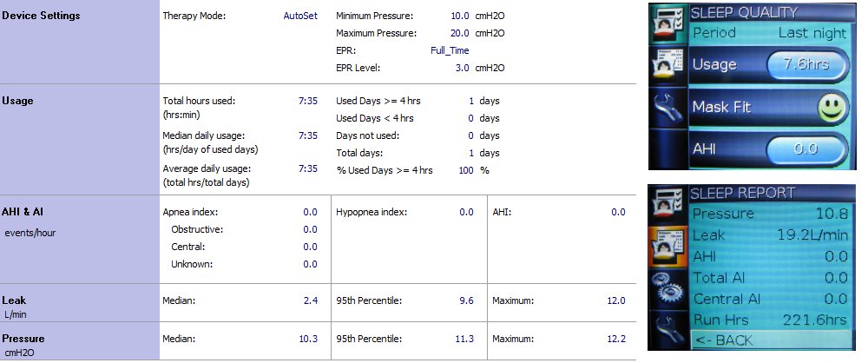Click the Run Hrs 221.6hrs row
This screenshot has height=363, width=868.
pyautogui.click(x=770, y=320)
